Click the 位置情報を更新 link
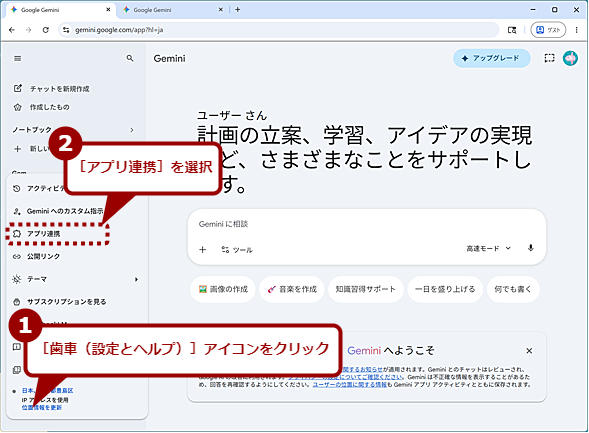 (x=42, y=407)
